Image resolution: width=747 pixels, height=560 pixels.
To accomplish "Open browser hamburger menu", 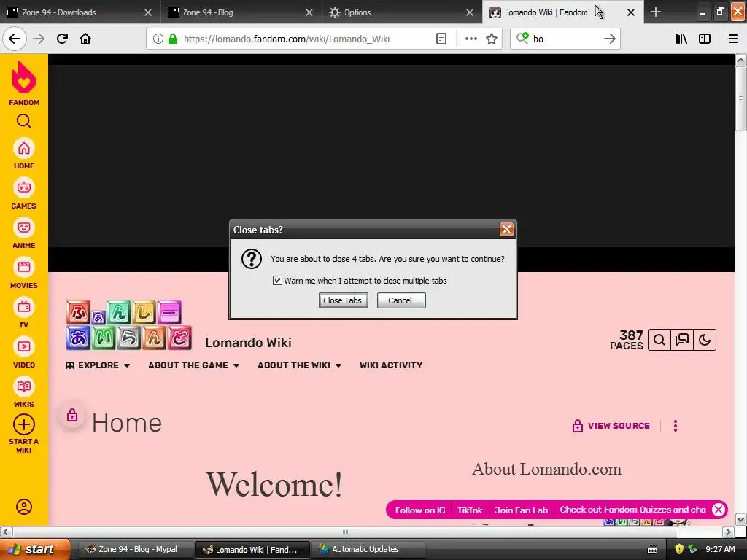I will coord(732,39).
